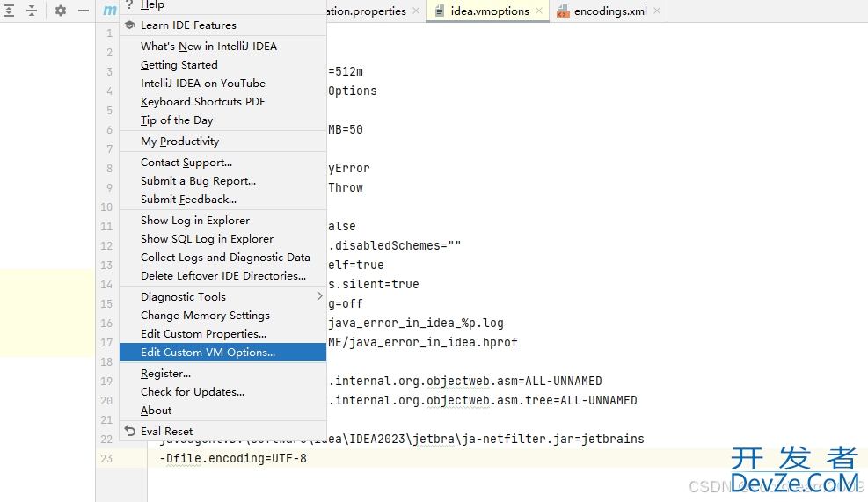Click the Expand All icon in tool window

point(9,11)
